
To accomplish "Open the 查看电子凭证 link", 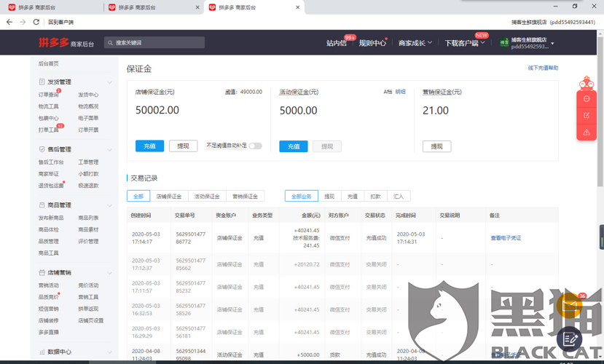I will [x=506, y=238].
